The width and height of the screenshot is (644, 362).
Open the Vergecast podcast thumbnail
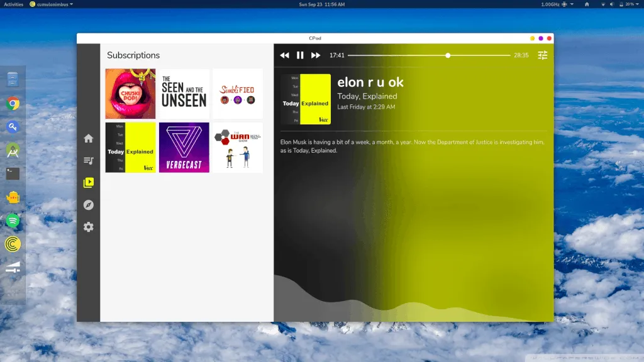pos(184,148)
